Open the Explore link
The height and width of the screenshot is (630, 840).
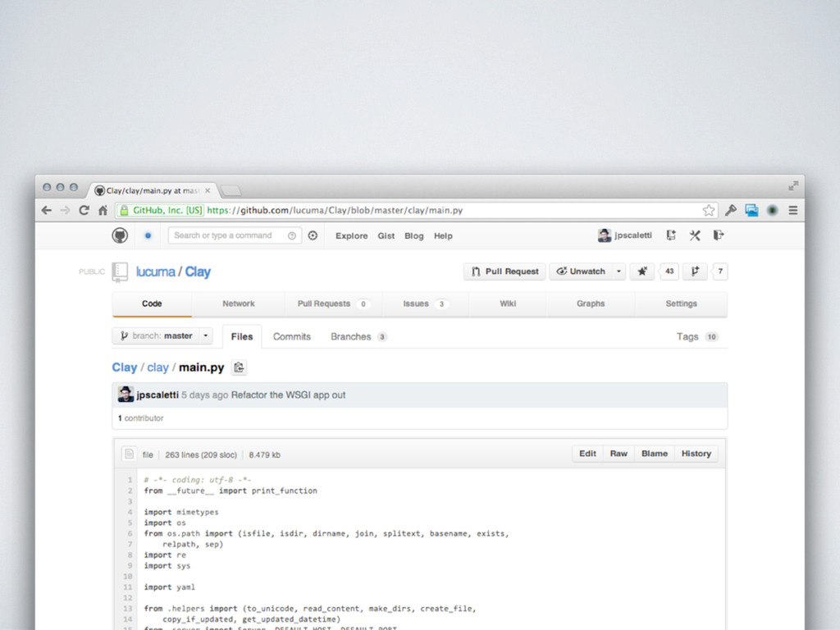[x=351, y=235]
